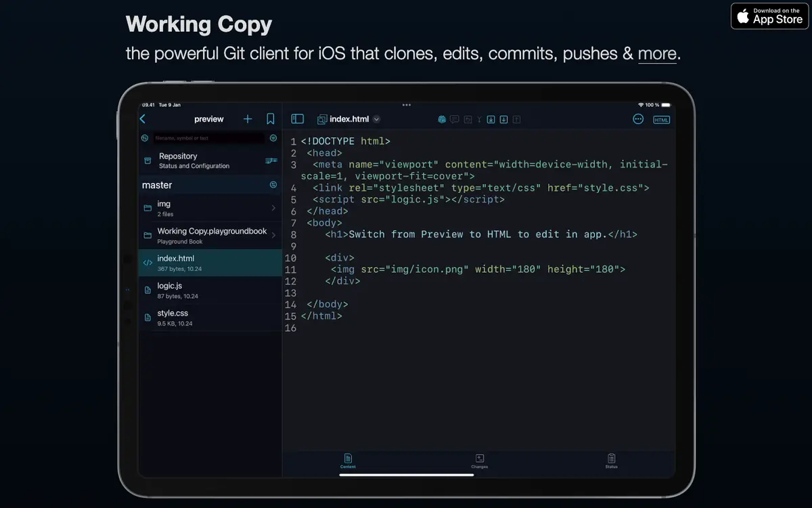Tap the preview icon left of index.html title
The image size is (812, 508).
coord(322,119)
